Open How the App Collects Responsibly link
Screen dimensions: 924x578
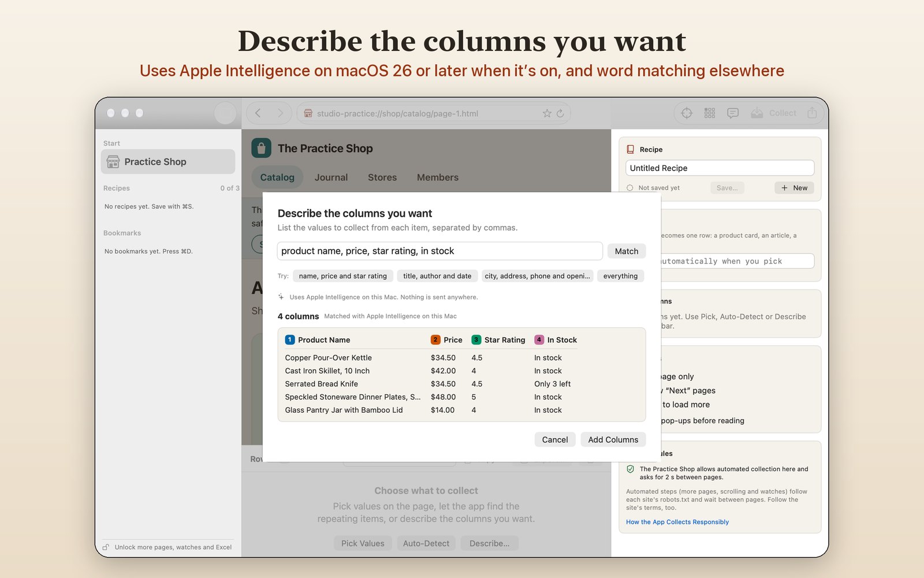[677, 522]
